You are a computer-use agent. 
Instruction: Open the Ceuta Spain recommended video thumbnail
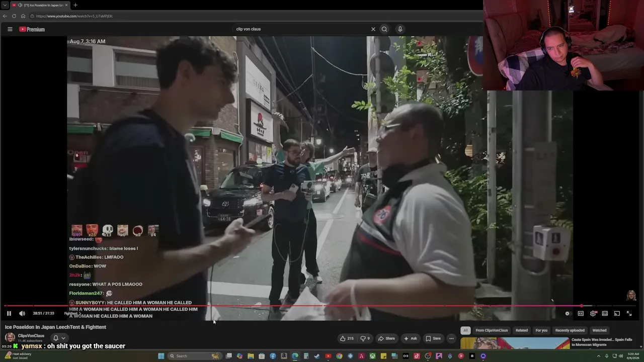click(x=515, y=343)
